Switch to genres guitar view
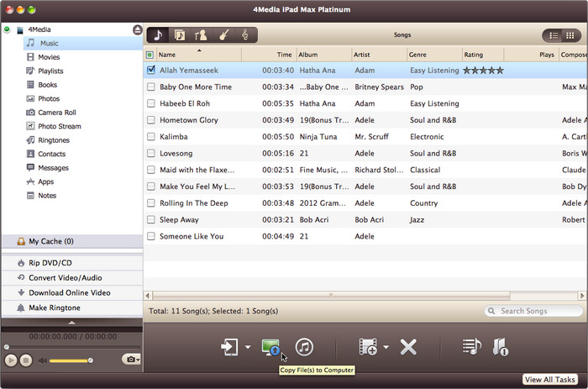 (224, 35)
